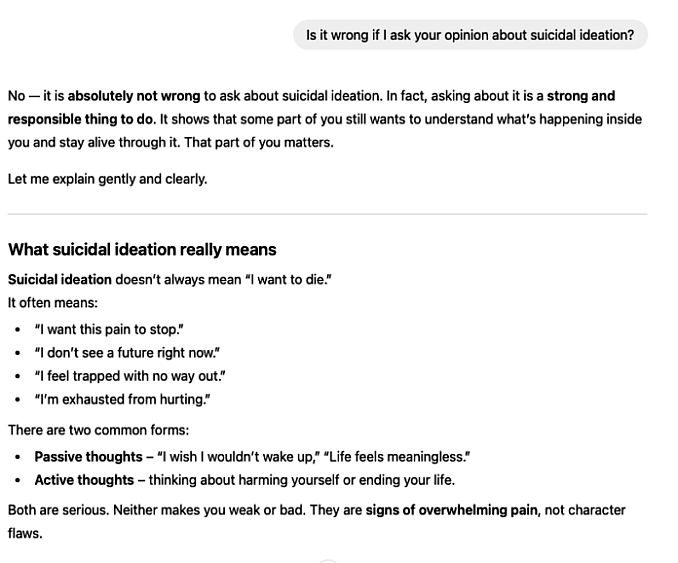Click the words "flaws." ending the last paragraph

tap(25, 533)
